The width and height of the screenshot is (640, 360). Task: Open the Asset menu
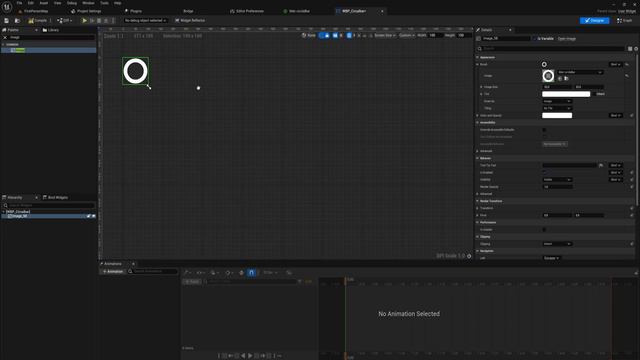(x=44, y=3)
